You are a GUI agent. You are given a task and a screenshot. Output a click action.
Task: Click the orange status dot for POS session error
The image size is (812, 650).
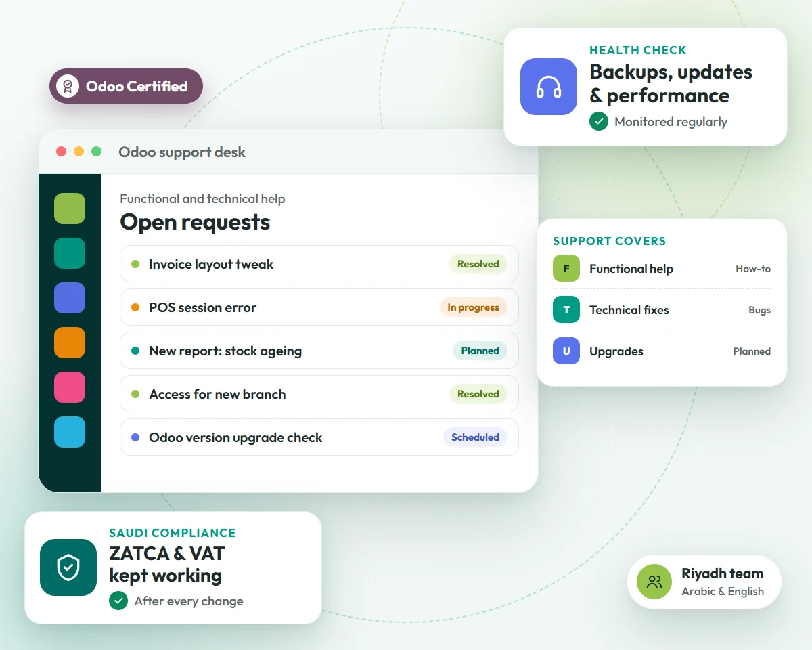[135, 307]
